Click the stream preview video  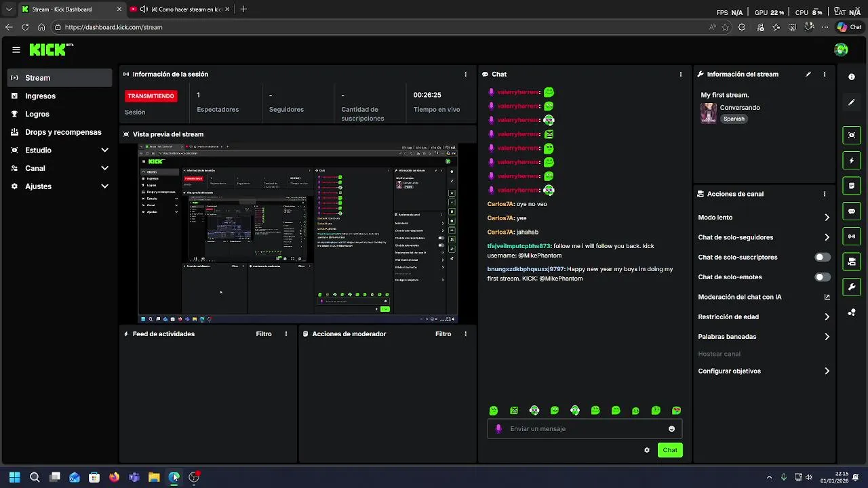[x=298, y=234]
